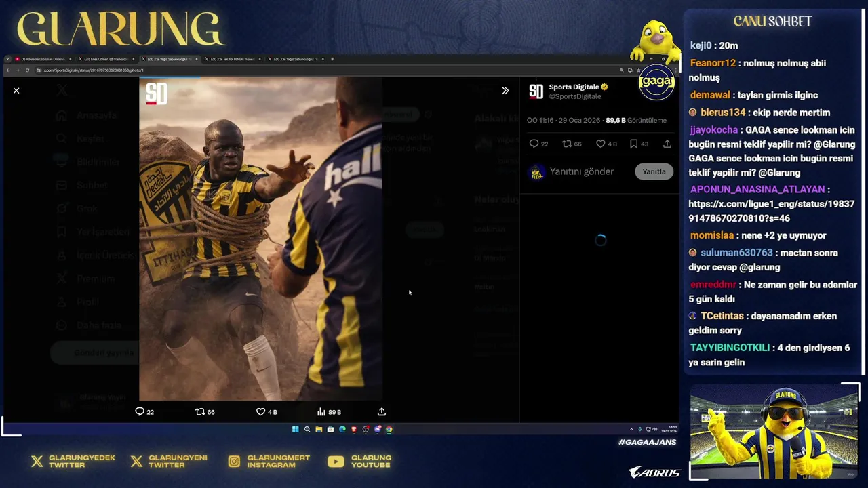Repost icon under the photo showing 66
Viewport: 868px width, 488px height.
(x=200, y=411)
